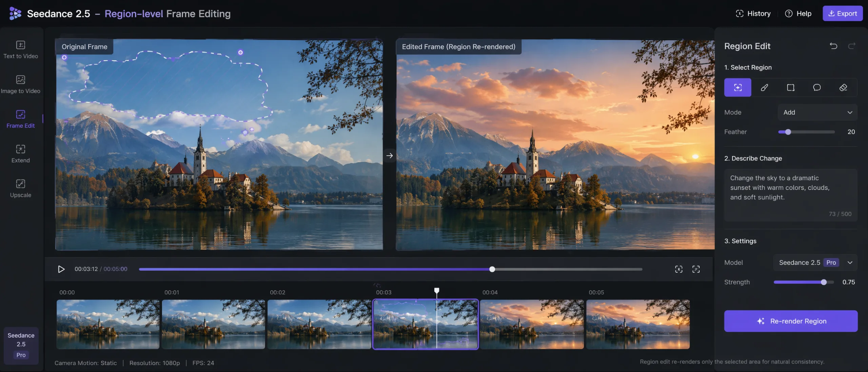Play the video preview
The width and height of the screenshot is (868, 372).
[61, 269]
